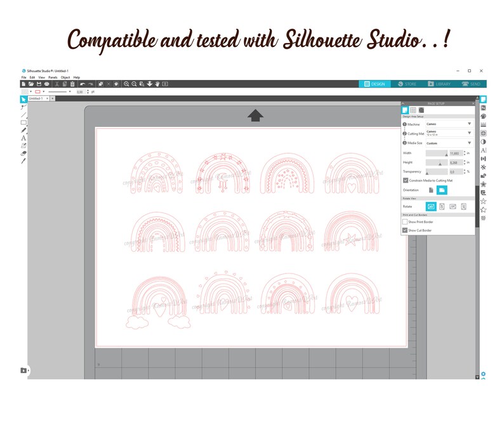Go to the LIBRARY tab
The width and height of the screenshot is (504, 425).
[x=439, y=84]
